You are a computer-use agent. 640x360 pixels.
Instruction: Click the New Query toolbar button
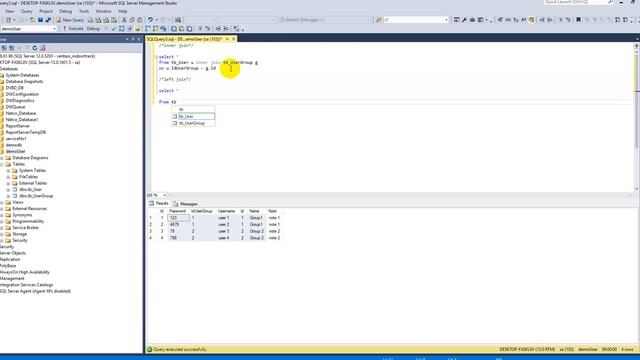tap(70, 20)
